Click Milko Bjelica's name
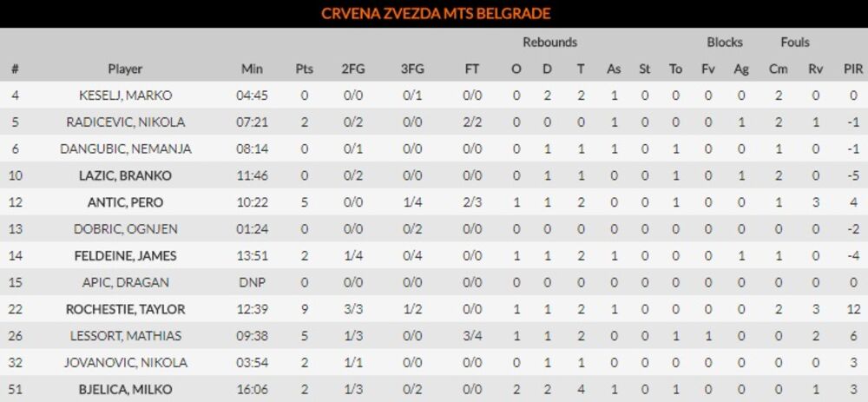This screenshot has height=402, width=868. click(x=126, y=390)
